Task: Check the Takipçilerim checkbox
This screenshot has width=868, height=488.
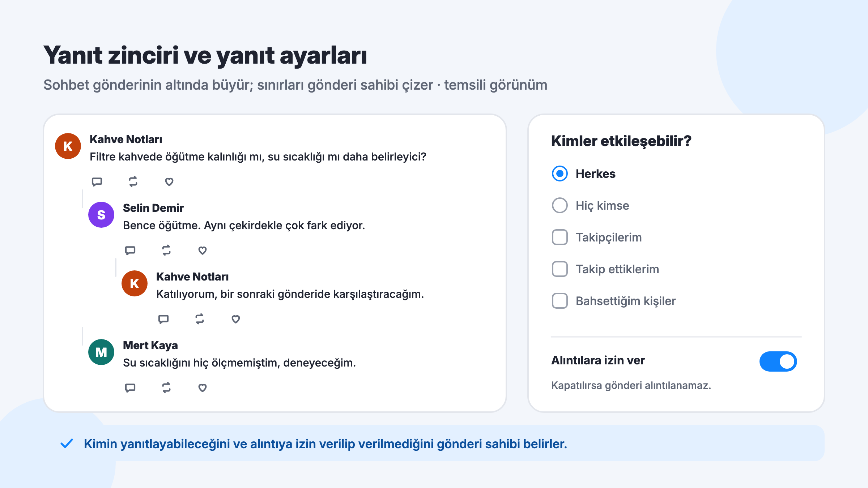Action: coord(560,237)
